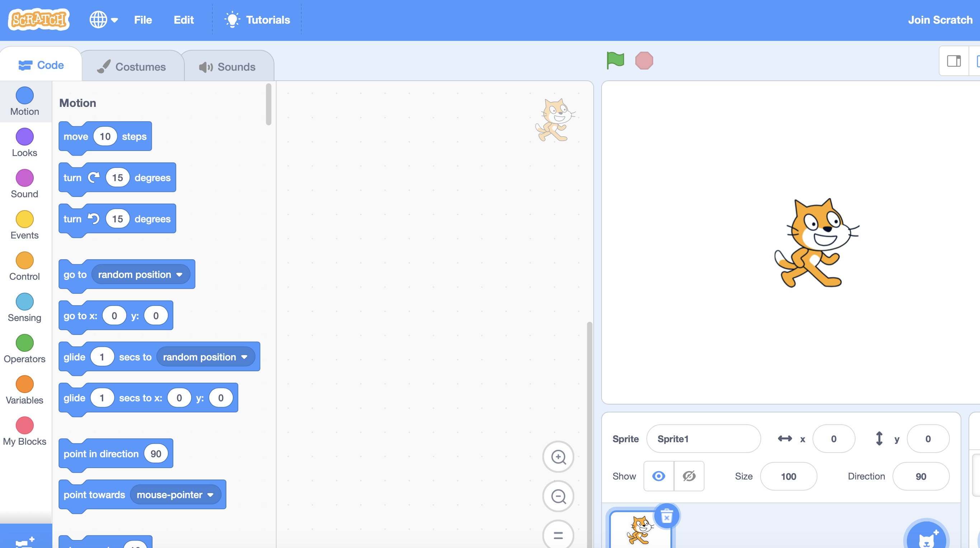
Task: Open the point towards mouse-pointer dropdown
Action: [176, 494]
